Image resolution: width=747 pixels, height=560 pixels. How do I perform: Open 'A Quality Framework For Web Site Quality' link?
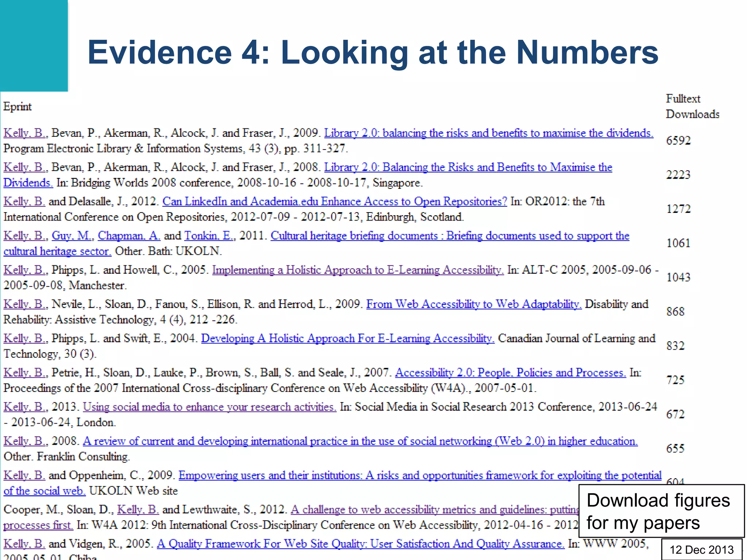coord(361,544)
